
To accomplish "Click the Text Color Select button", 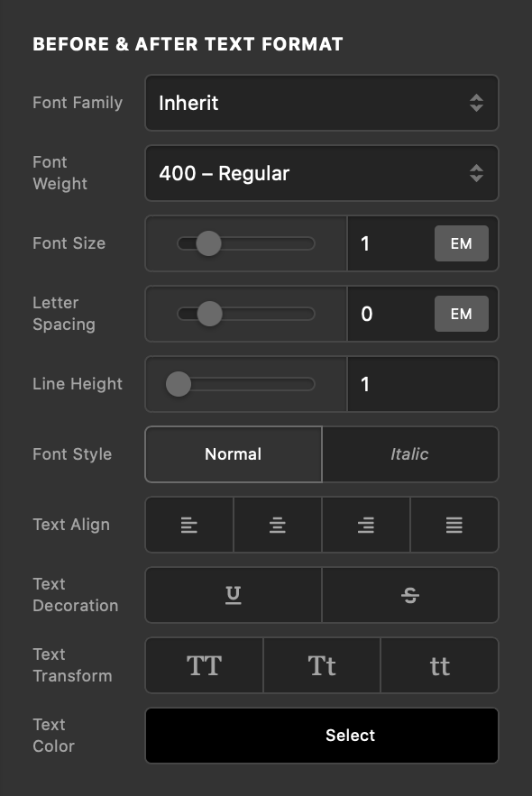I will [x=322, y=736].
